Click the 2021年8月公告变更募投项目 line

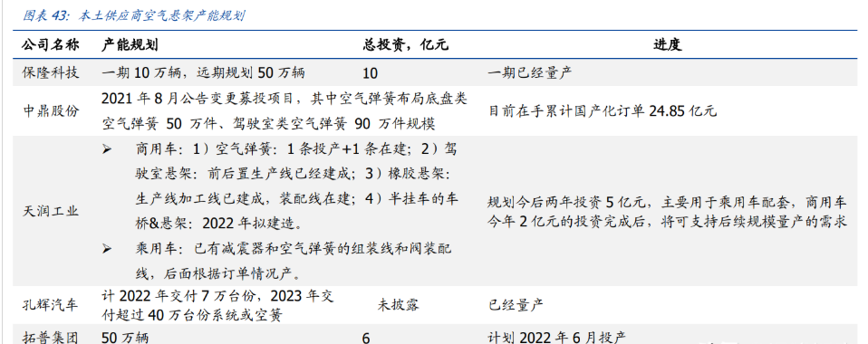coord(285,99)
